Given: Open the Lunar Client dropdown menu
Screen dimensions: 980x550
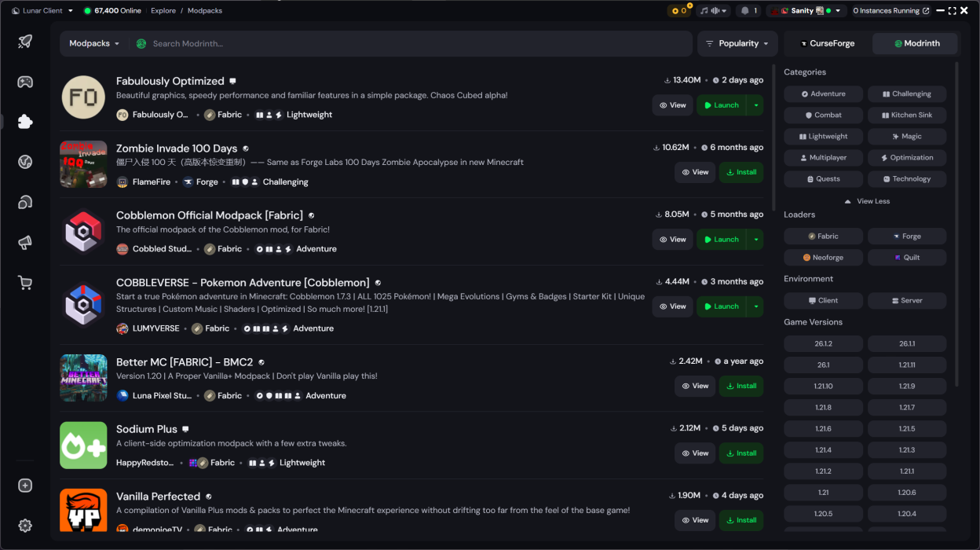Looking at the screenshot, I should (42, 11).
